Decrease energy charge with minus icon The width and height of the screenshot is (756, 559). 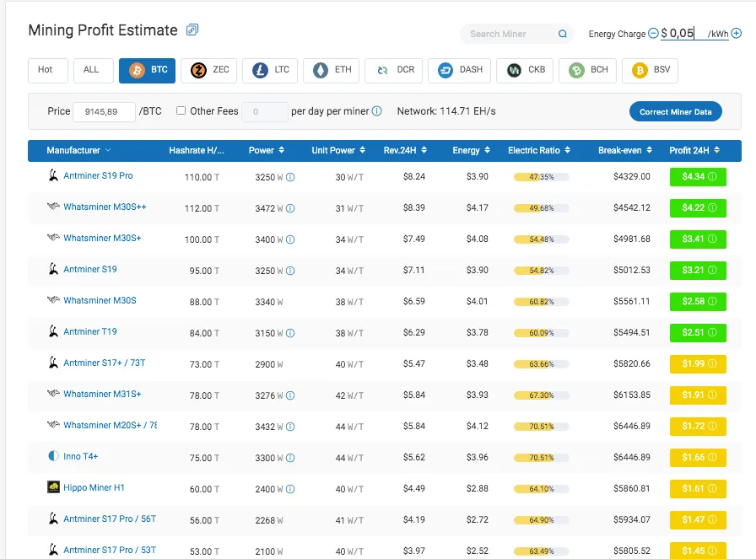point(653,33)
